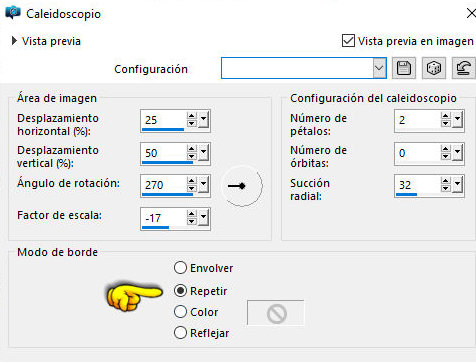Image resolution: width=476 pixels, height=362 pixels.
Task: Click the Caleidoscopio app icon in title bar
Action: pyautogui.click(x=13, y=13)
